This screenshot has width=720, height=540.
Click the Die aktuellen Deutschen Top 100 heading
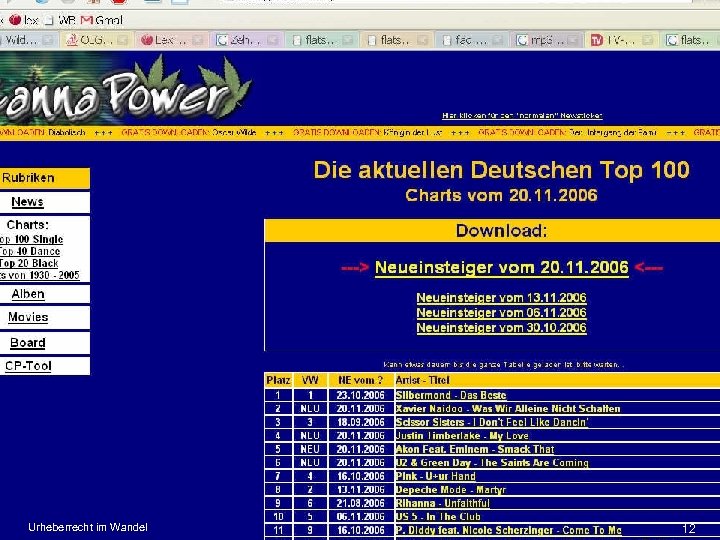pyautogui.click(x=501, y=170)
